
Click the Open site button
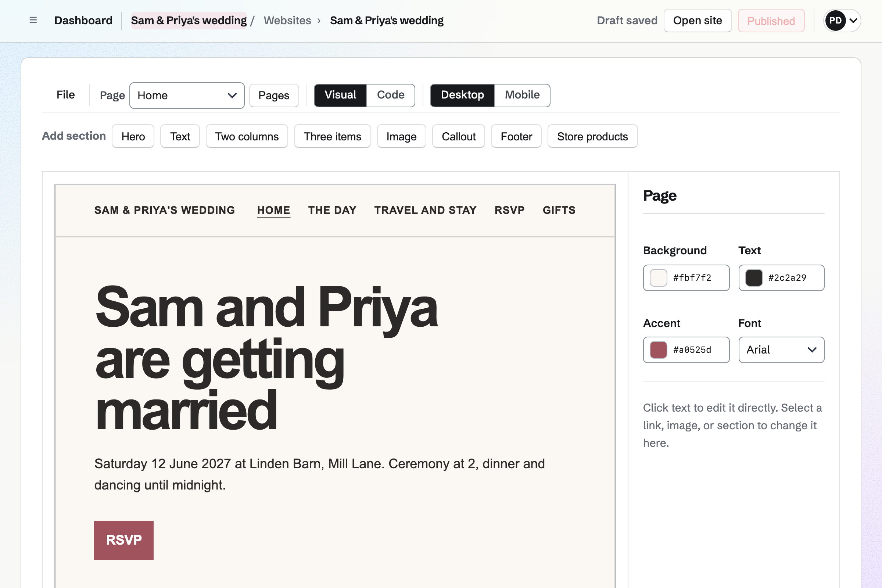[698, 21]
